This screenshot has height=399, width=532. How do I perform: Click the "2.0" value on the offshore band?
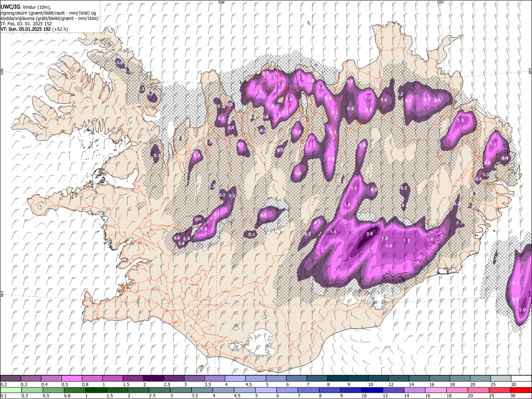click(x=522, y=310)
